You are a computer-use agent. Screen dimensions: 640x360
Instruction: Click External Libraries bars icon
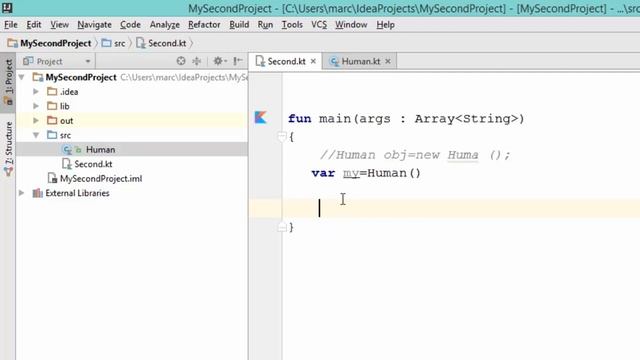click(38, 193)
